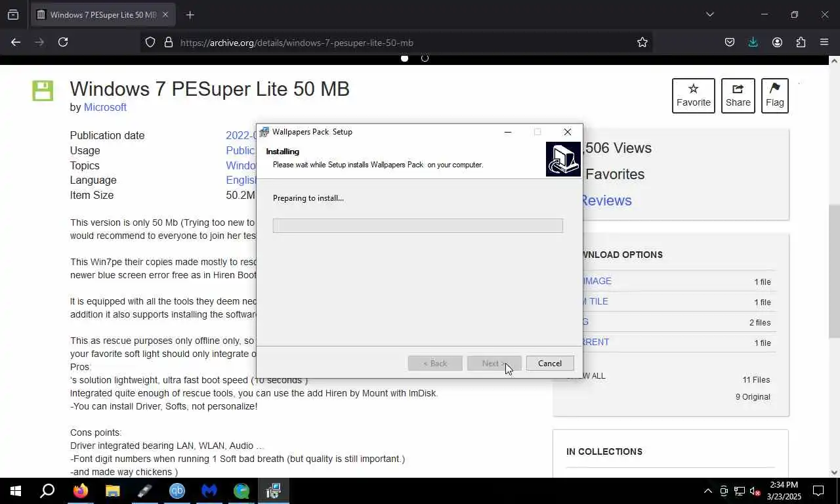
Task: Select the second carousel dot indicator
Action: point(425,58)
